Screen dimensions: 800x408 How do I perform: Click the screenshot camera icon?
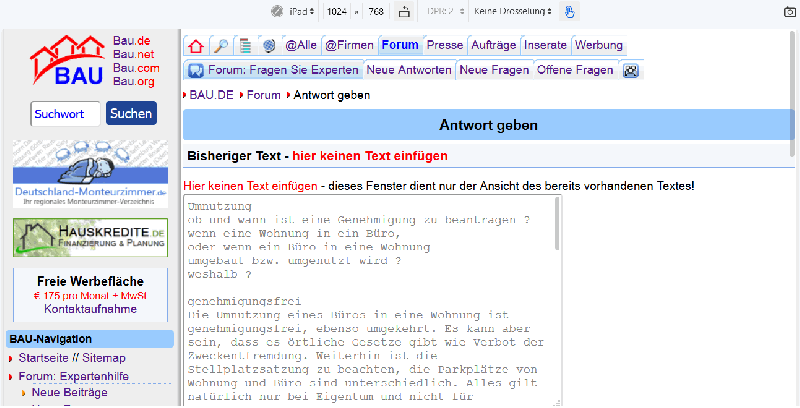[x=789, y=12]
